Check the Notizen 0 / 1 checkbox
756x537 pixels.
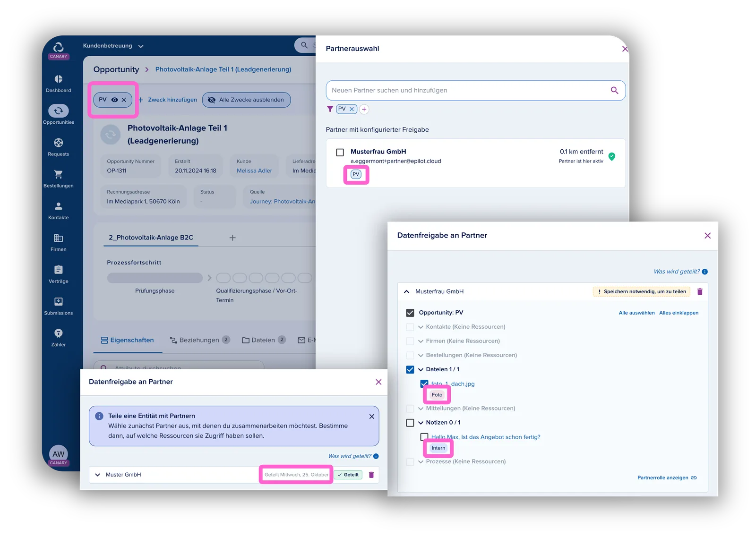pos(410,423)
